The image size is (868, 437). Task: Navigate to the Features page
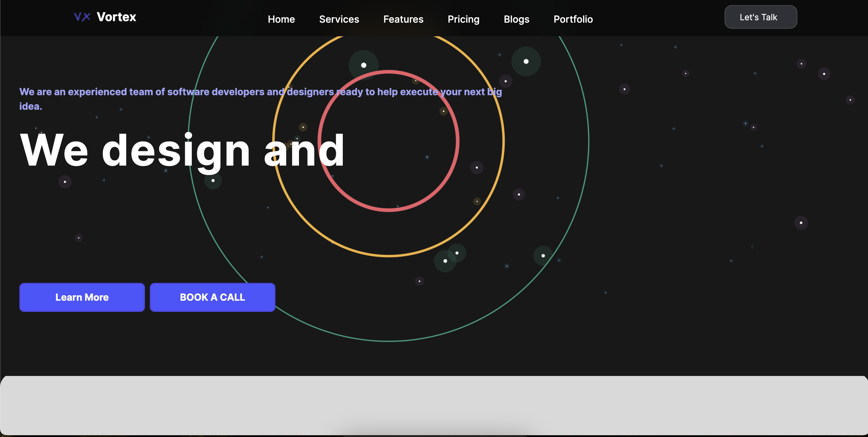pyautogui.click(x=403, y=19)
